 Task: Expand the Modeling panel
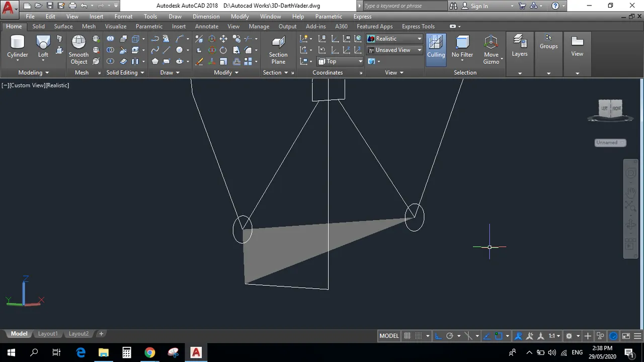(34, 72)
